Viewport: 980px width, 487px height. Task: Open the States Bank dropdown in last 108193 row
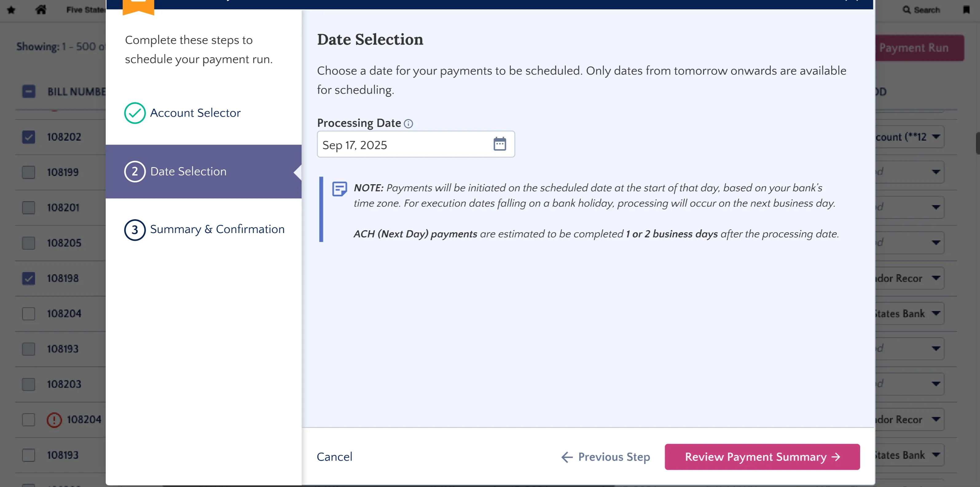click(910, 455)
